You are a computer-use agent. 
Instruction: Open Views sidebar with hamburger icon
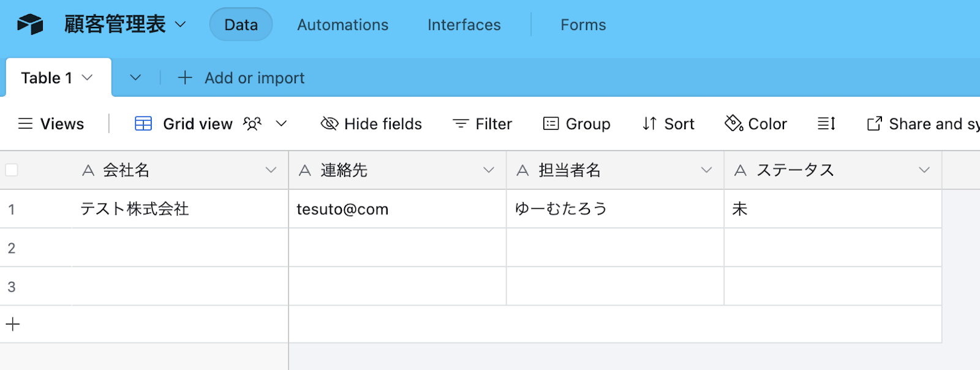pyautogui.click(x=25, y=124)
